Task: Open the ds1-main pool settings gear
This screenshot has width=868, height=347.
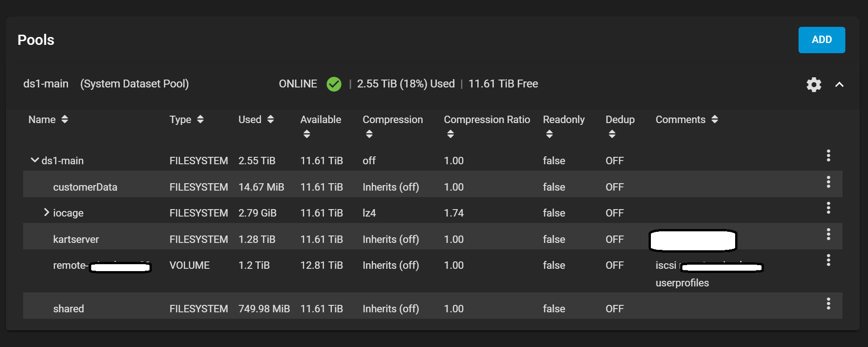Action: (813, 84)
